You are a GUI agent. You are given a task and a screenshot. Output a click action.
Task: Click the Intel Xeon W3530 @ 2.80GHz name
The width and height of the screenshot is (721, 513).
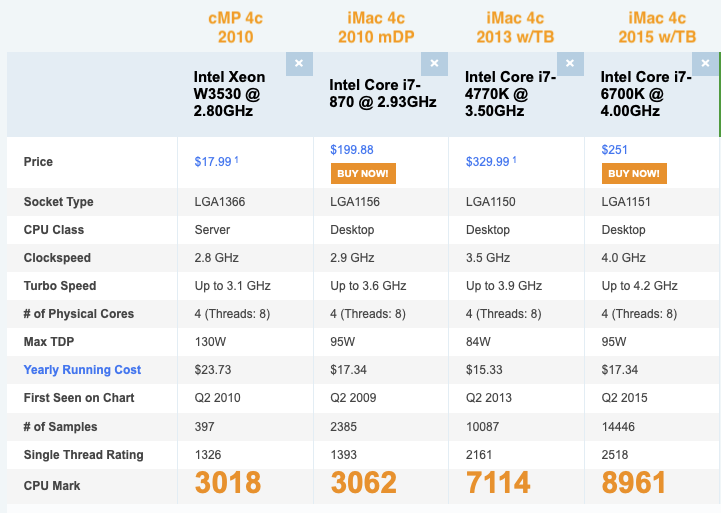(x=229, y=94)
